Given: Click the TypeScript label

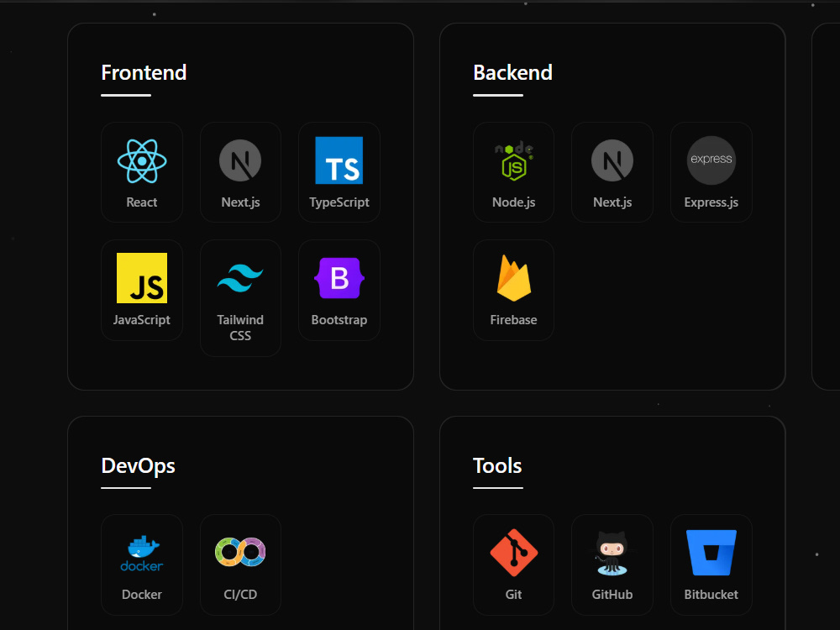Looking at the screenshot, I should [339, 202].
